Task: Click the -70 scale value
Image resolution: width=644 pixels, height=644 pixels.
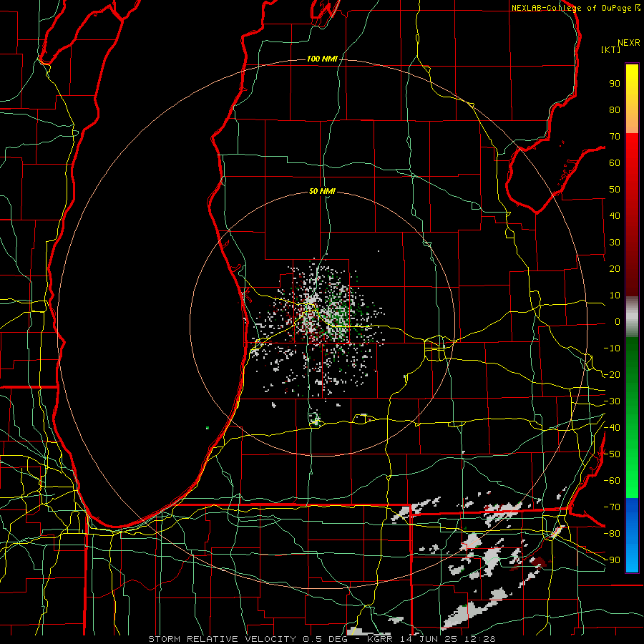Action: [612, 507]
